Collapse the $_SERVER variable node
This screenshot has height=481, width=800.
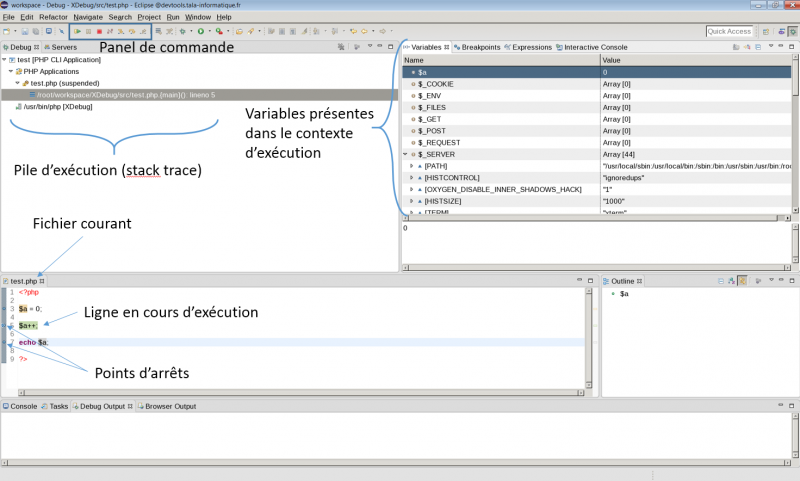[x=406, y=155]
